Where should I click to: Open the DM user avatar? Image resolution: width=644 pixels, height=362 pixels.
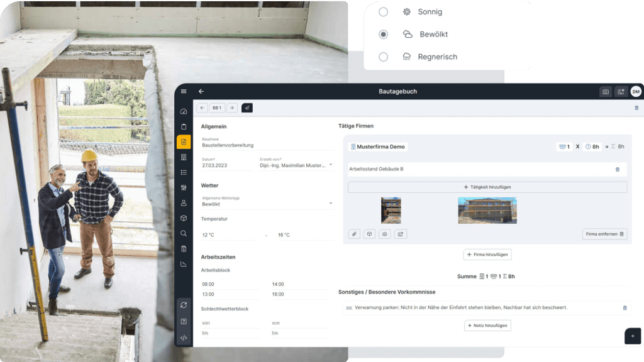pyautogui.click(x=636, y=92)
